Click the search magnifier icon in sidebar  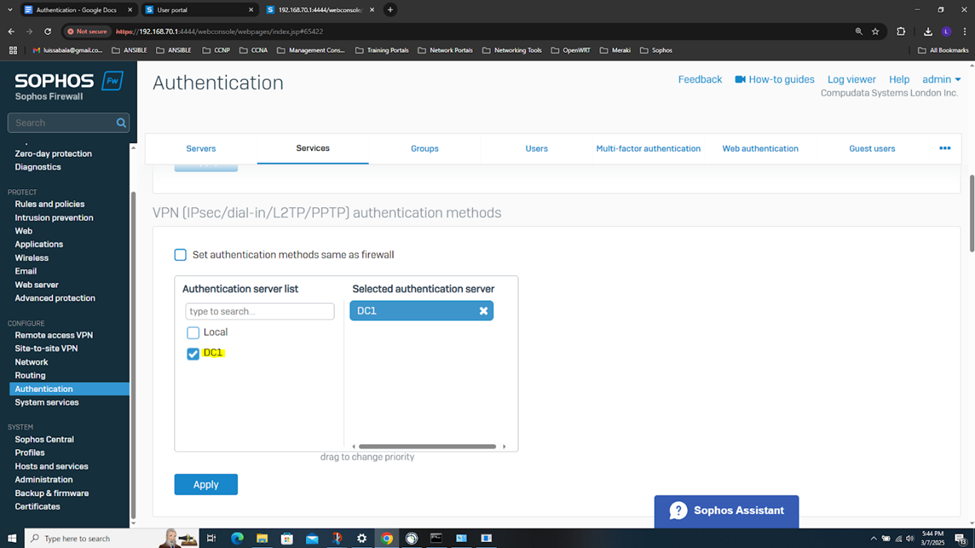pos(121,123)
